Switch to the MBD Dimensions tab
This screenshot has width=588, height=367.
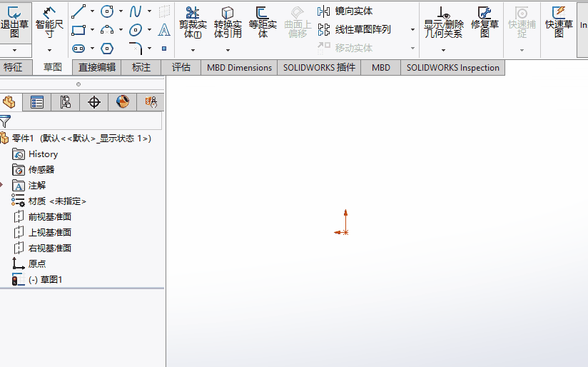pos(239,68)
